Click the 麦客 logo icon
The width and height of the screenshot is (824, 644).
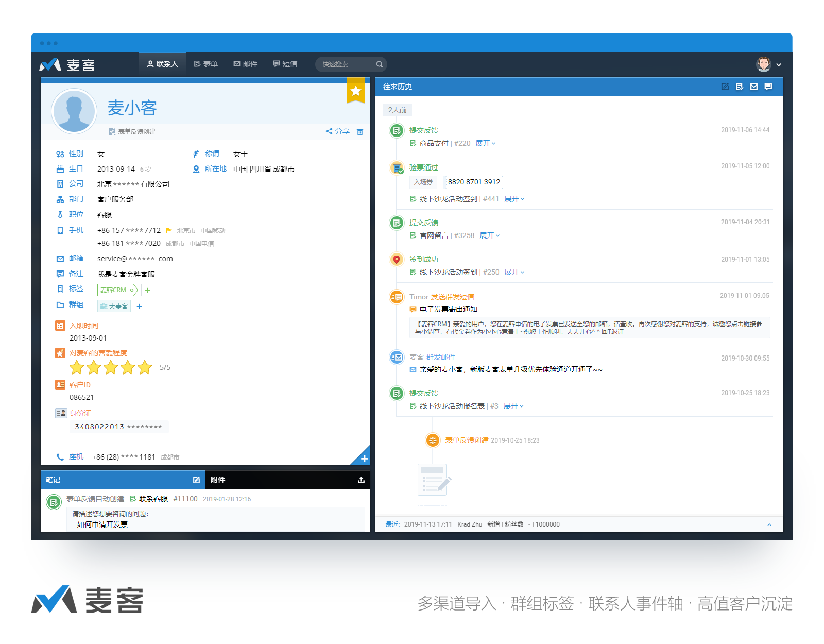coord(50,64)
